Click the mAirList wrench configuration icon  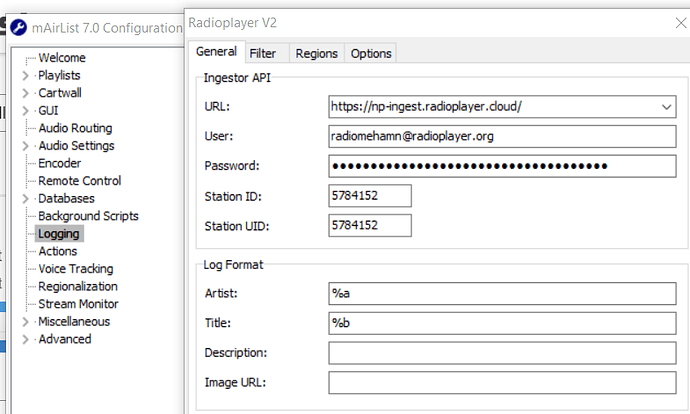(x=18, y=28)
